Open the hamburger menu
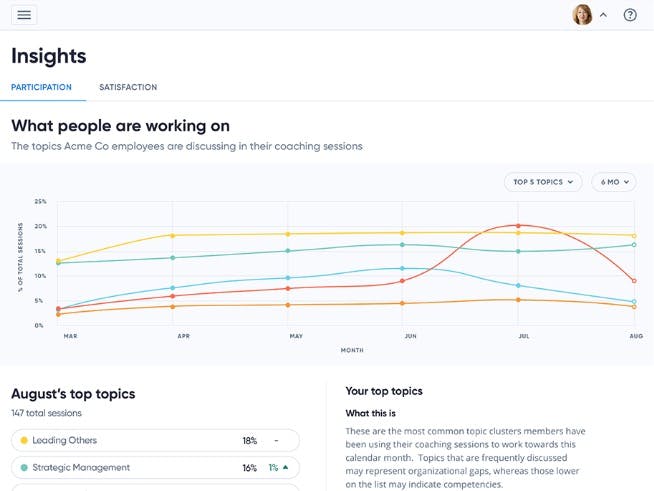The image size is (654, 491). click(x=24, y=15)
